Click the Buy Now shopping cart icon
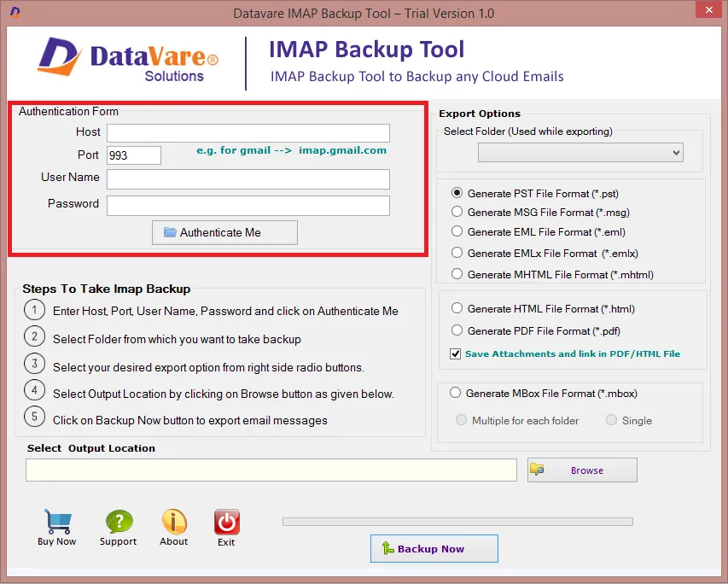 (57, 522)
